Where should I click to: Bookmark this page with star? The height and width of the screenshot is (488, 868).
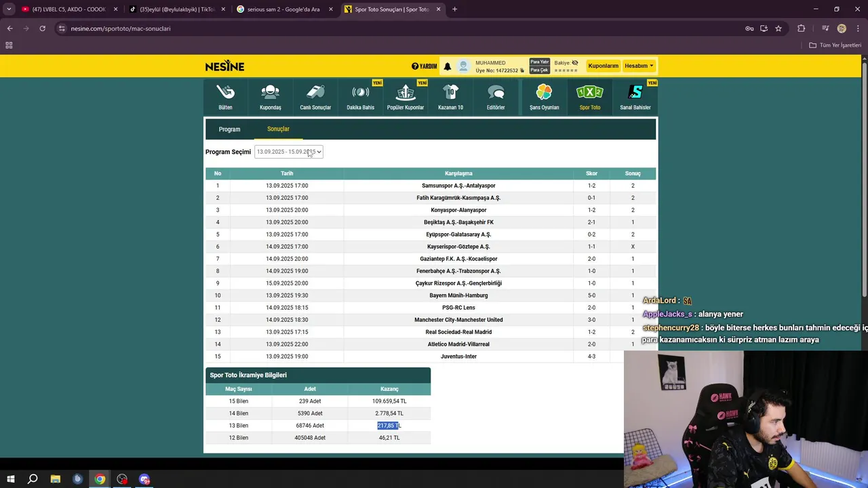[778, 28]
